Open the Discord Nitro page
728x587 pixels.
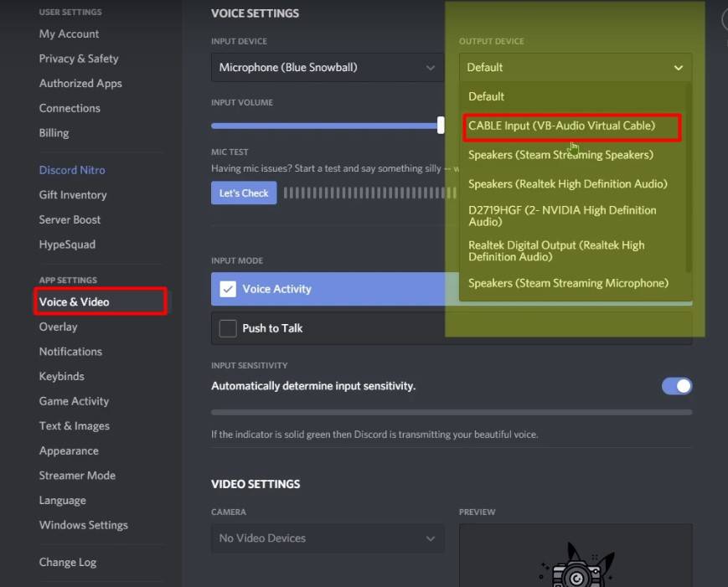72,169
